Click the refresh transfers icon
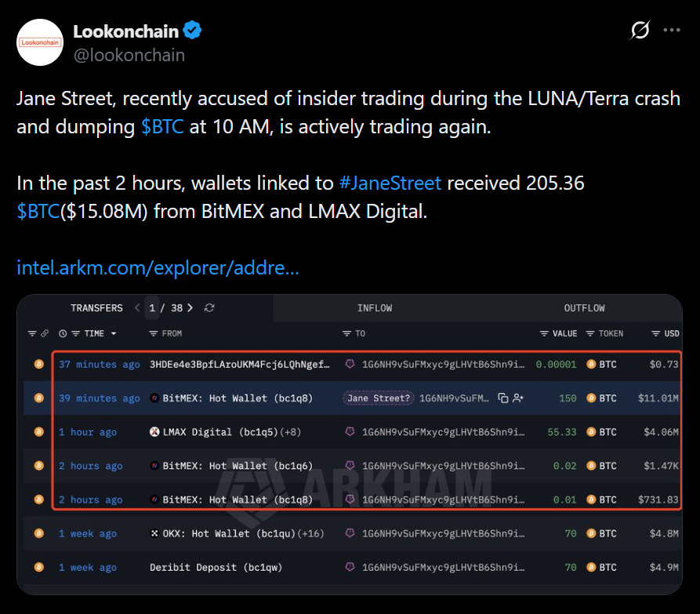 coord(209,308)
